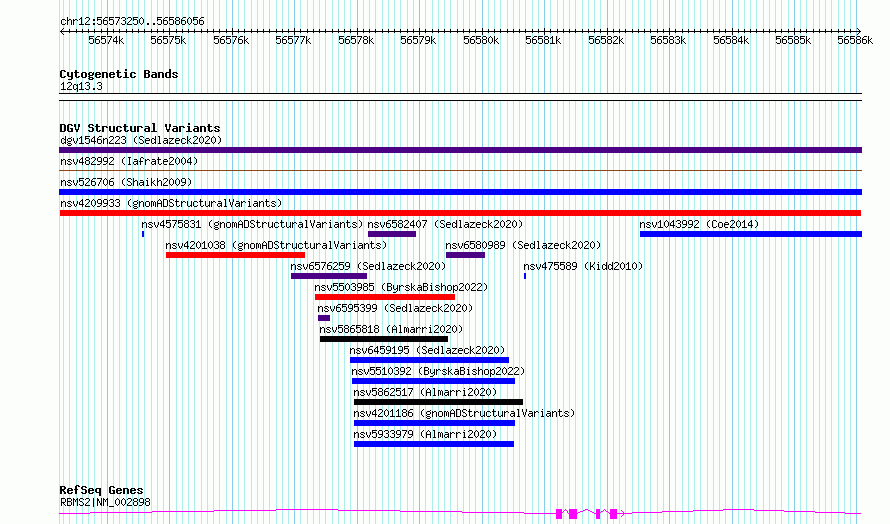Click the 56575k ruler position

(169, 40)
